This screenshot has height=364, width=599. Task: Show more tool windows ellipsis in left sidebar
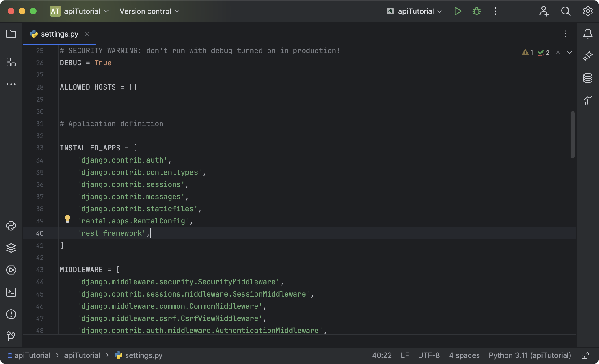(11, 84)
